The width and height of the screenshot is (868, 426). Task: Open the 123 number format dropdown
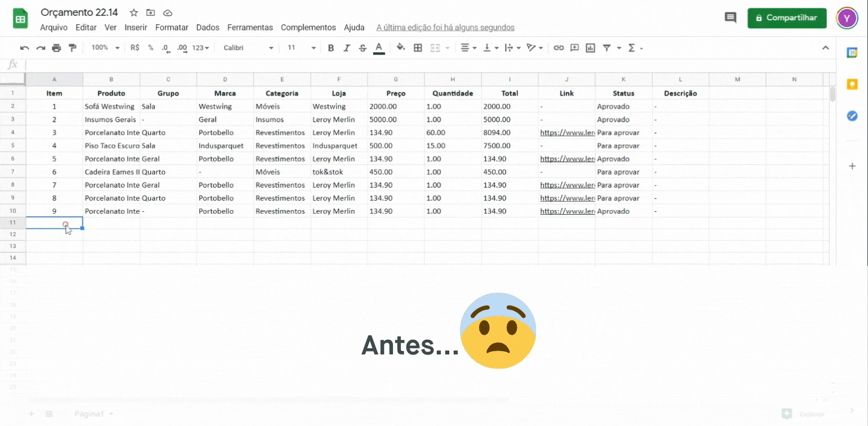(x=200, y=48)
